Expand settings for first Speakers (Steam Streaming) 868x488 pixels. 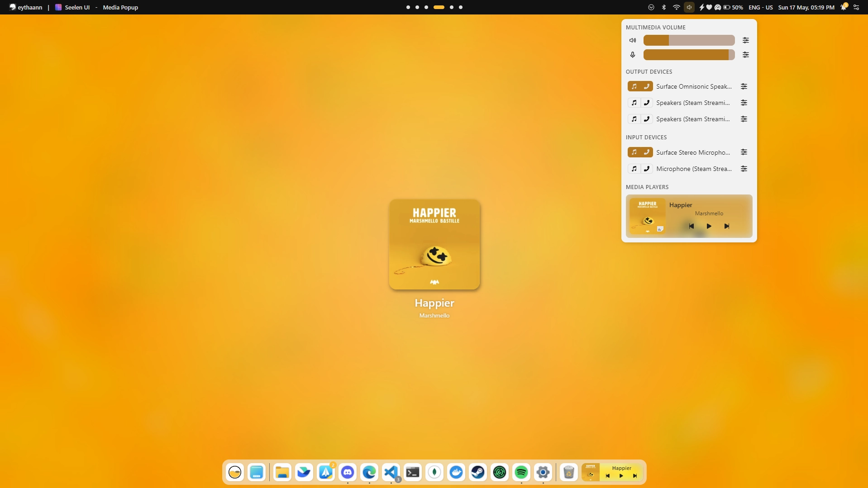pyautogui.click(x=744, y=103)
